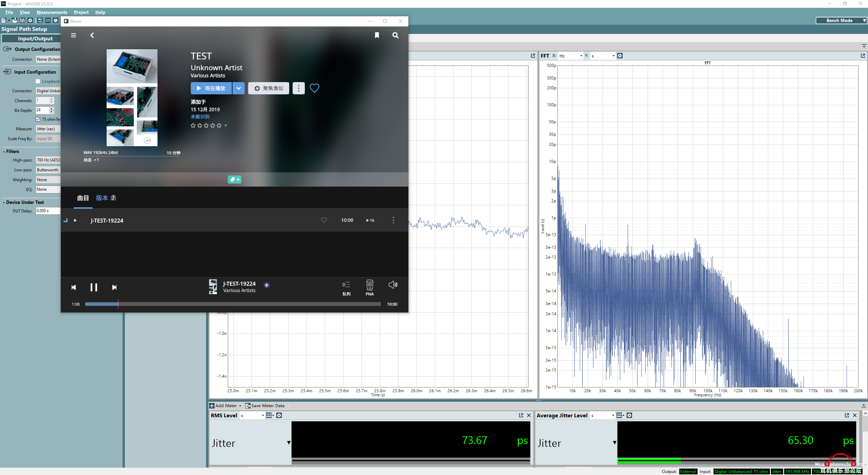Click the 聚焦类似 focus similar button
Screen dimensions: 868x475
(x=269, y=88)
